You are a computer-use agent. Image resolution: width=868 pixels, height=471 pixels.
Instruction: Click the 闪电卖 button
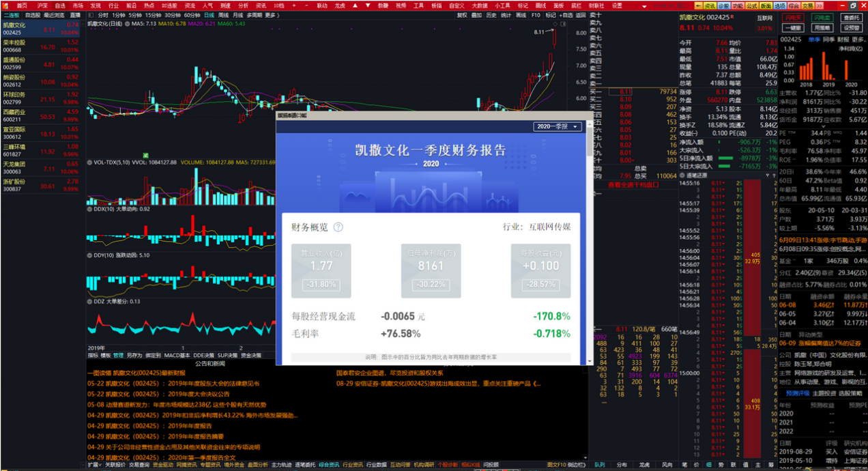[x=822, y=18]
